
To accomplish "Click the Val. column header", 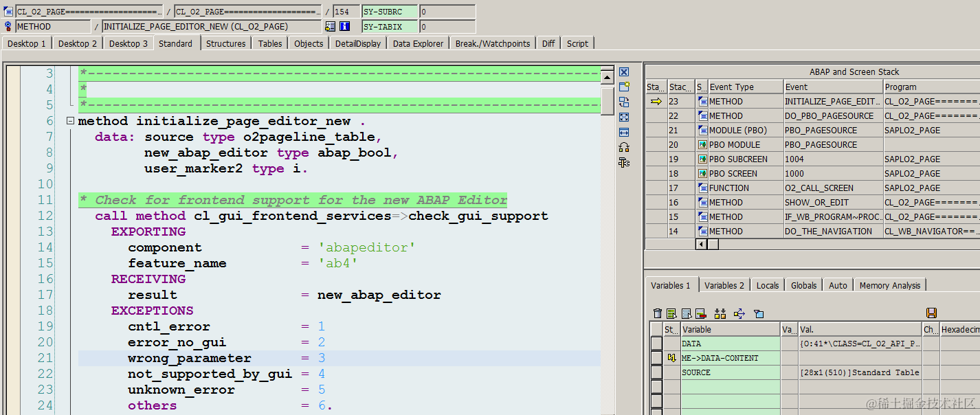I will coord(860,330).
